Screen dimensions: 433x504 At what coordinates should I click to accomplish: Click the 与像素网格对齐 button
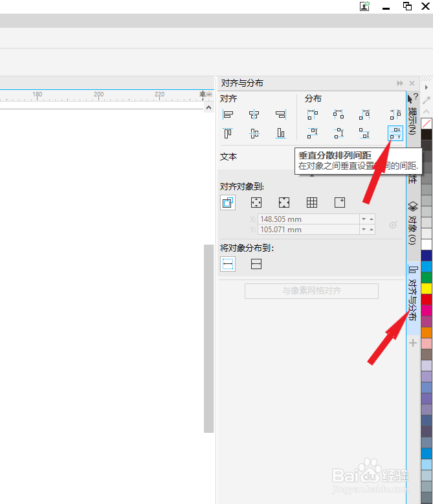point(311,291)
